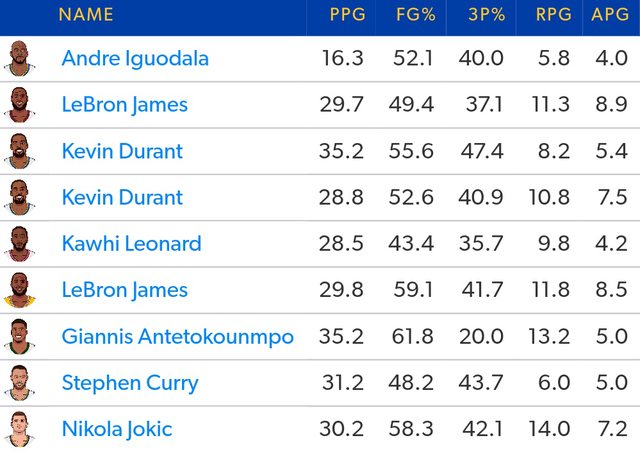The width and height of the screenshot is (640, 456).
Task: Open Kevin Durant link in 28.8 PPG row
Action: (122, 198)
